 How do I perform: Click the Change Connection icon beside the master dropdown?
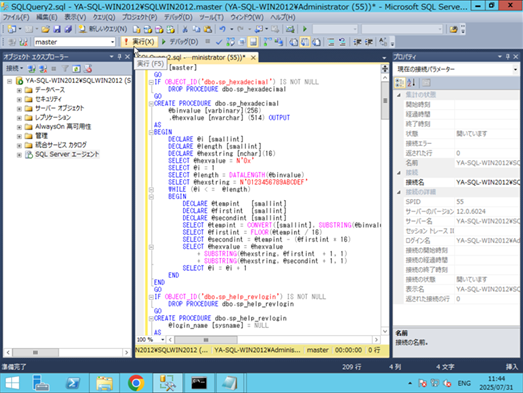pyautogui.click(x=23, y=42)
